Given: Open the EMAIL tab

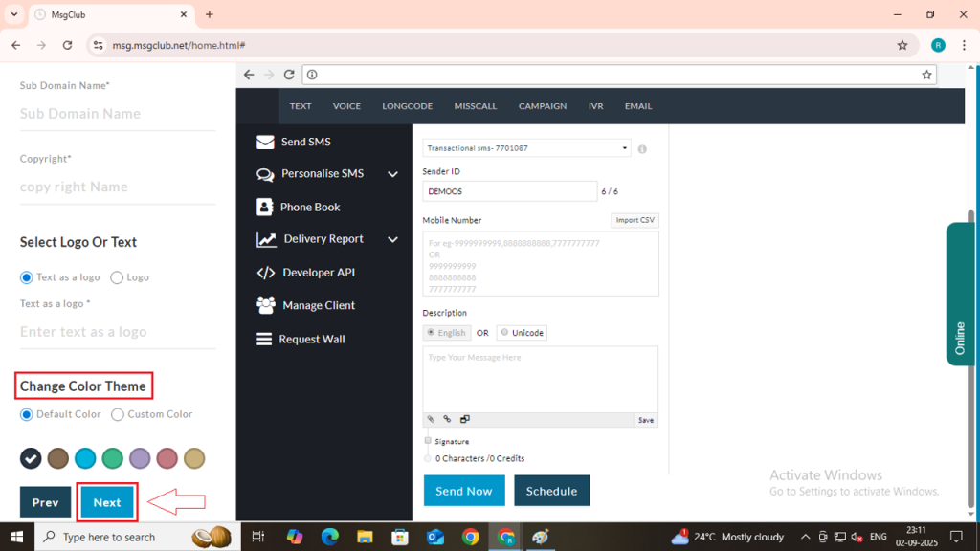Looking at the screenshot, I should pos(638,106).
